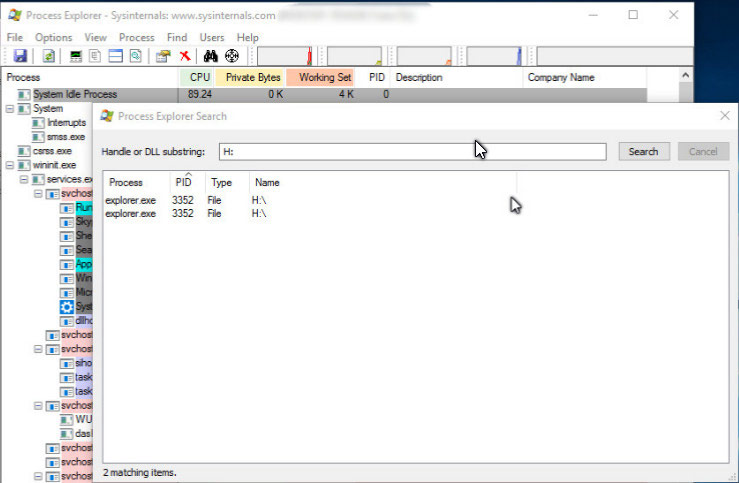The height and width of the screenshot is (483, 739).
Task: Click the icon beside csrss.exe
Action: [24, 151]
